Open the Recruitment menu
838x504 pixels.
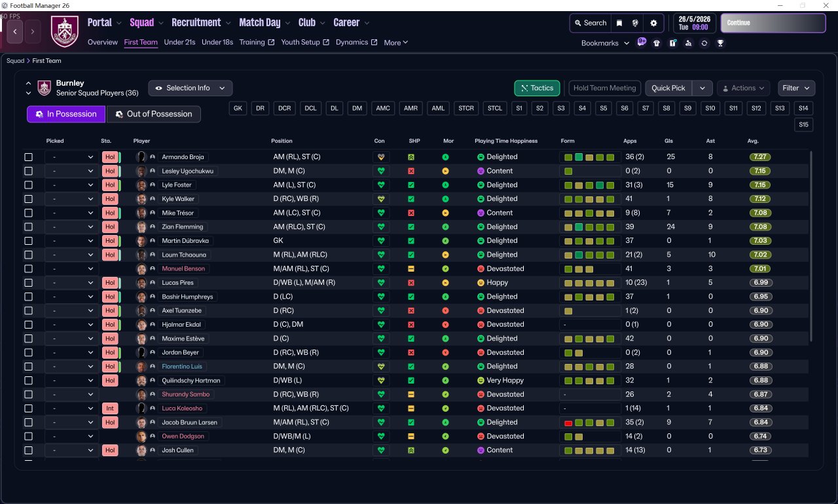tap(200, 22)
